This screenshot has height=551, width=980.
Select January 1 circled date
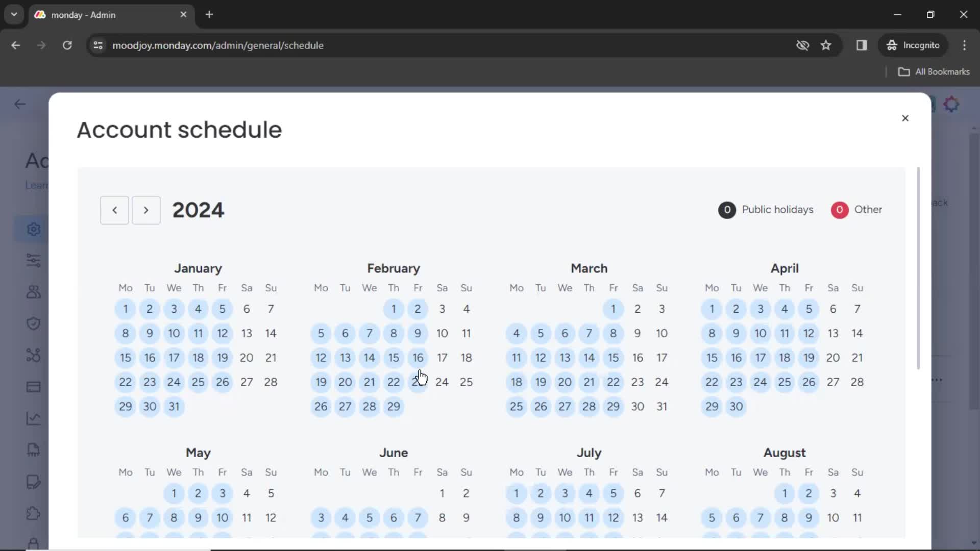click(125, 309)
